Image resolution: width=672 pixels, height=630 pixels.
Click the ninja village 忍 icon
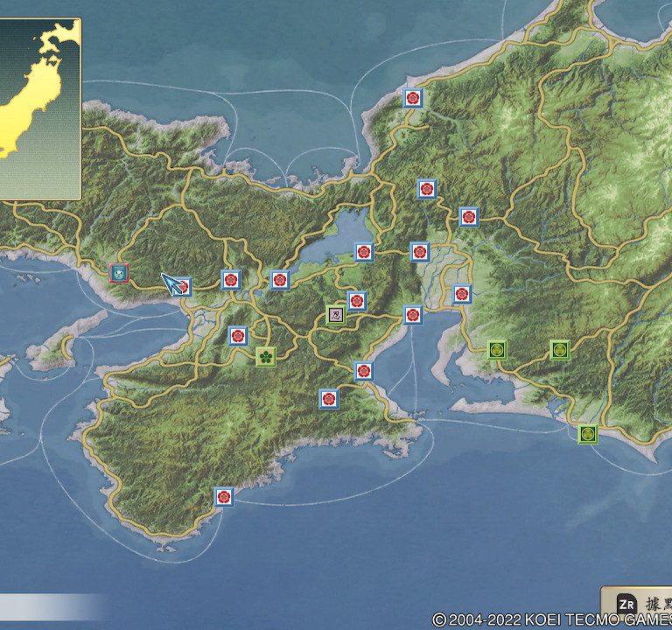336,315
